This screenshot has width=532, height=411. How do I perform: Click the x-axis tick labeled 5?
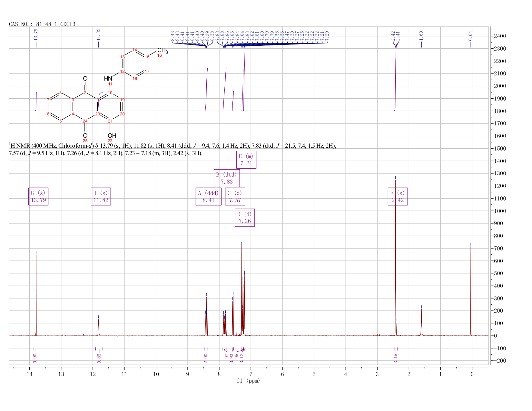click(x=314, y=374)
